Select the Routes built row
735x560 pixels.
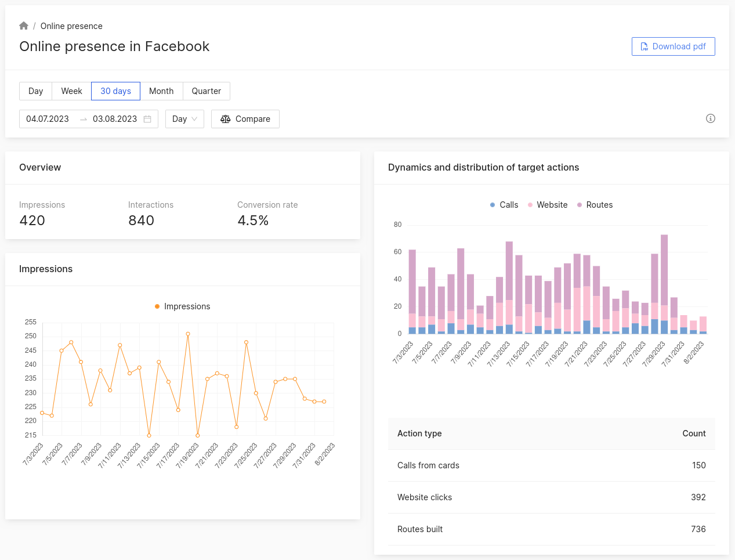click(x=551, y=529)
